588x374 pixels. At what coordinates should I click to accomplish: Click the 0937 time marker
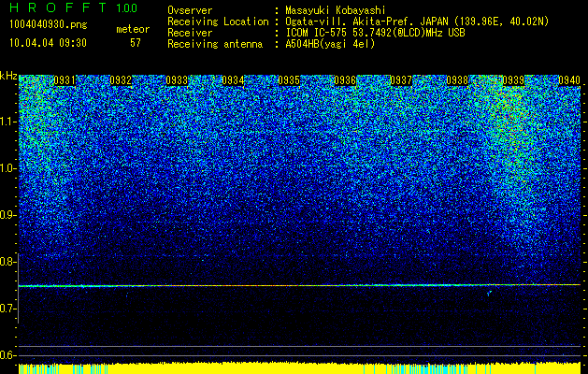[401, 80]
